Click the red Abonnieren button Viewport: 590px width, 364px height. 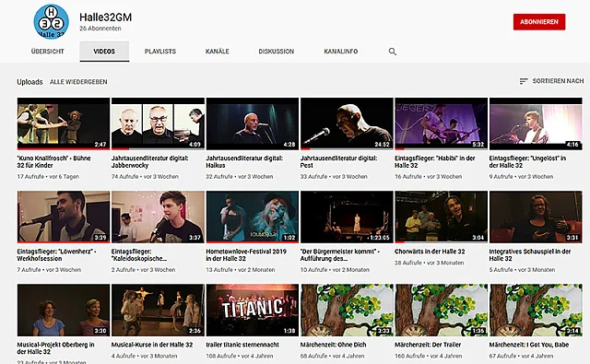point(539,22)
